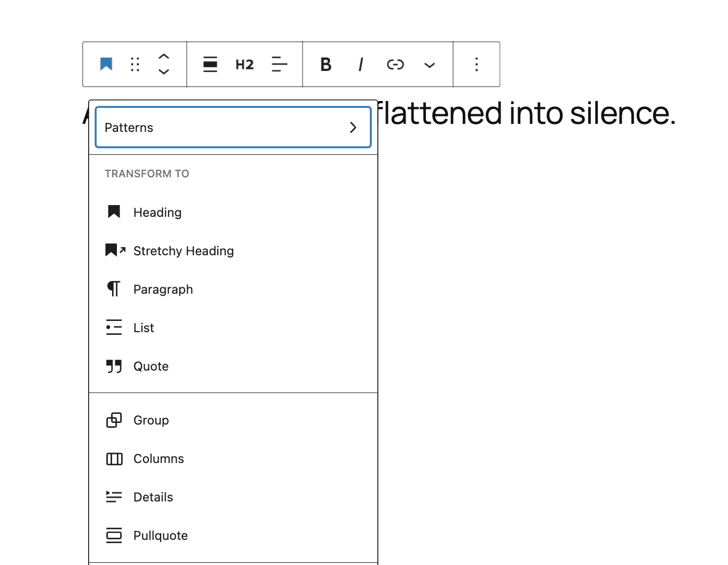Click the move down arrow

pos(164,72)
